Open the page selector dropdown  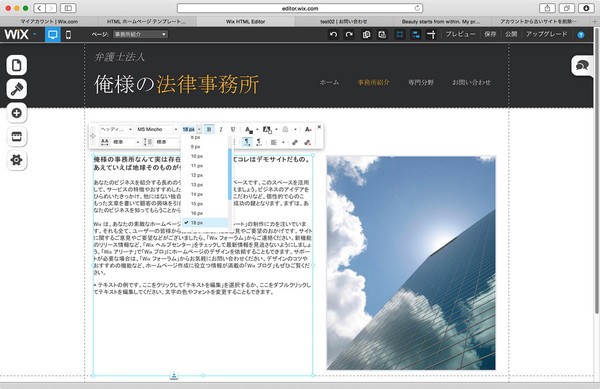tap(140, 34)
